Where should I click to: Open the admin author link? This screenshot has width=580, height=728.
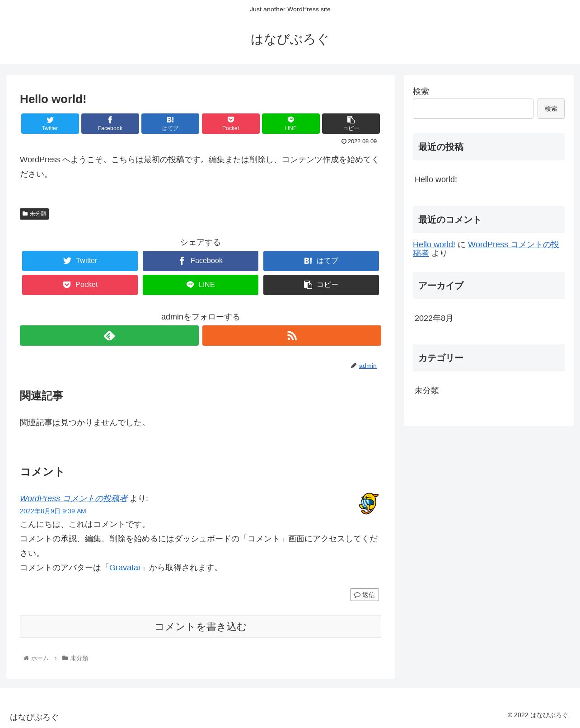pyautogui.click(x=368, y=366)
